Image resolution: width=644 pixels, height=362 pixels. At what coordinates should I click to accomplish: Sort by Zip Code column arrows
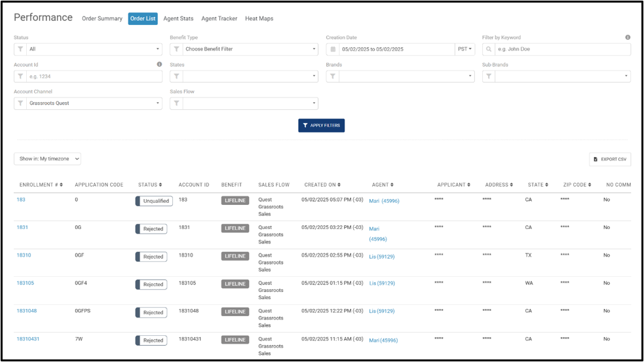590,185
